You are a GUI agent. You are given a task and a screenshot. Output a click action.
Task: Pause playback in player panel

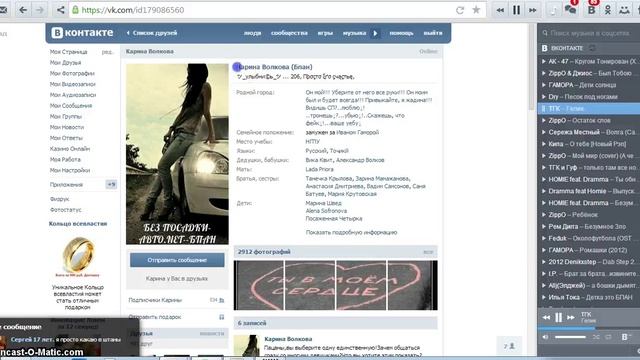point(558,317)
